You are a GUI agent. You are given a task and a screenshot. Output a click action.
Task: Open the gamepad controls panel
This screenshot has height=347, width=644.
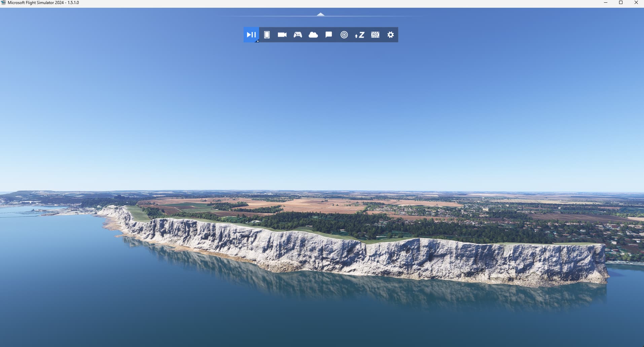coord(298,35)
